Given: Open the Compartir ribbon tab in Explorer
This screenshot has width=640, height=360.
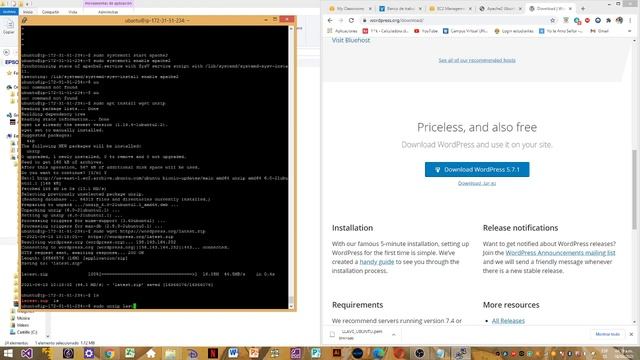Looking at the screenshot, I should (x=51, y=12).
